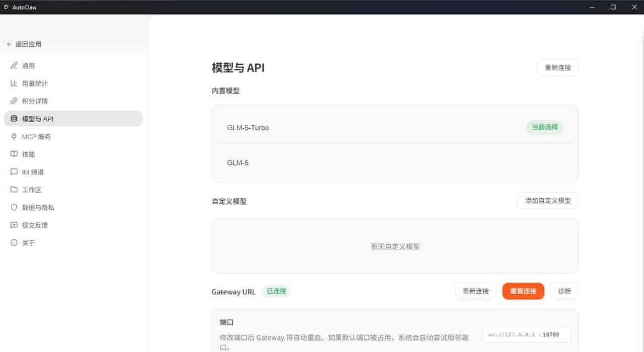Click the book icon for 技能
The image size is (644, 352).
tap(14, 154)
